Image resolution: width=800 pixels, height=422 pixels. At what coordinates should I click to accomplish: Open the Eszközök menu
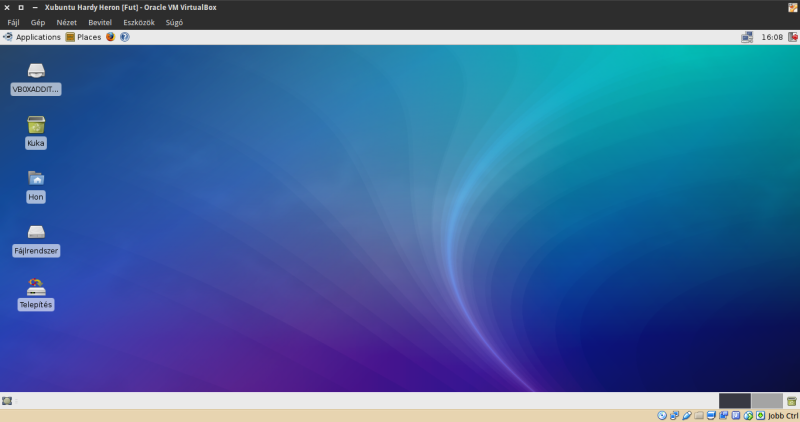click(139, 22)
